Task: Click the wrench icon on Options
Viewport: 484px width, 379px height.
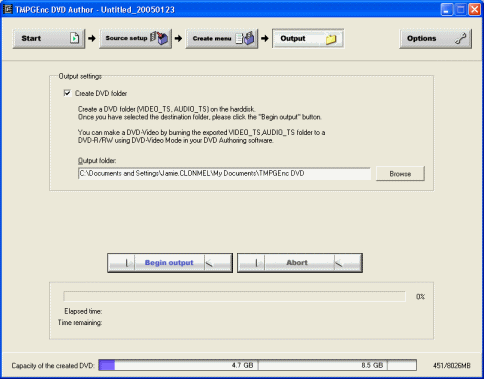Action: [x=460, y=39]
